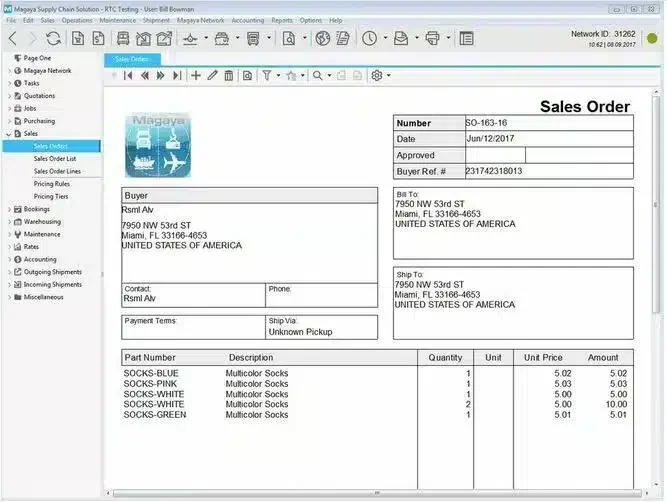
Task: Click the paper scroll documents icon
Action: (x=343, y=39)
